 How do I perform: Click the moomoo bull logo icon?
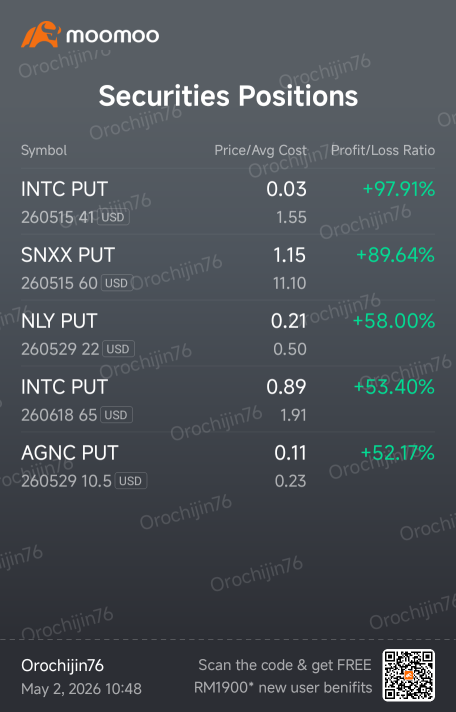pos(41,34)
